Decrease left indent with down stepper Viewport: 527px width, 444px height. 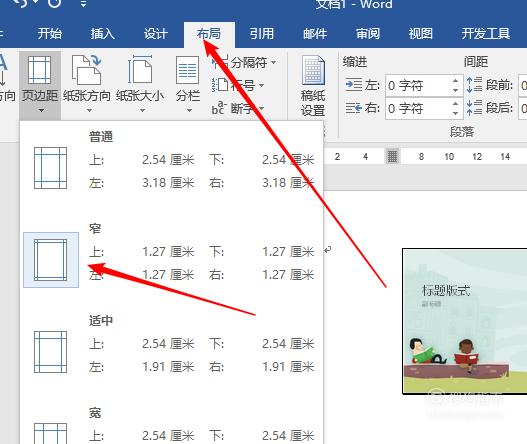pos(455,90)
